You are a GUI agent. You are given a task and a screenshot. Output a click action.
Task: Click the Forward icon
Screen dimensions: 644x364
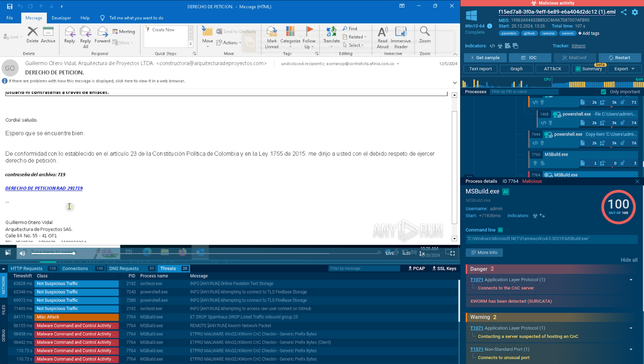point(103,31)
